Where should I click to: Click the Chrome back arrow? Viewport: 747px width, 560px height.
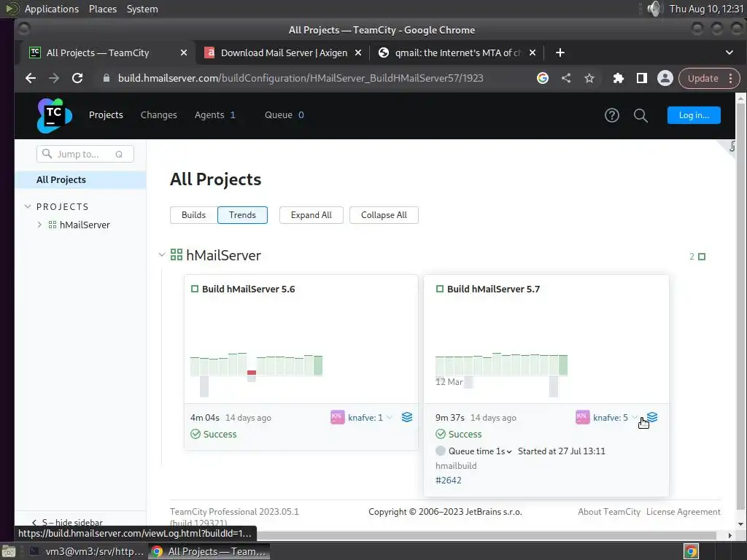(x=31, y=78)
